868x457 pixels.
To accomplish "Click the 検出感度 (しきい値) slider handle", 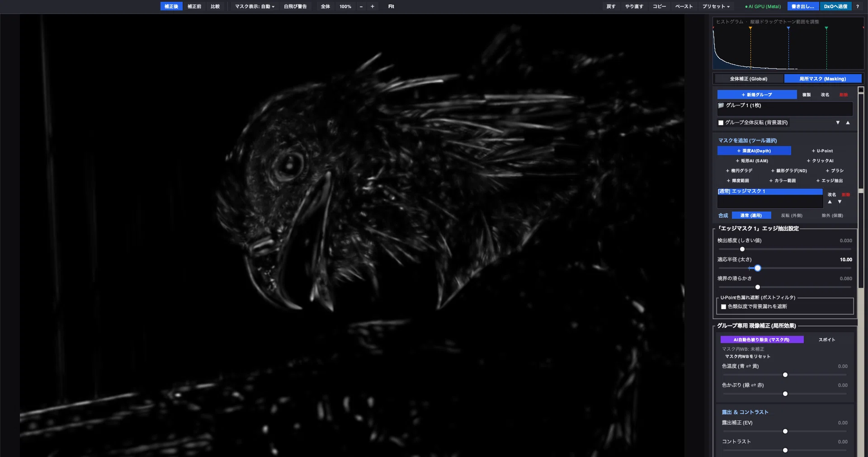I will tap(742, 249).
